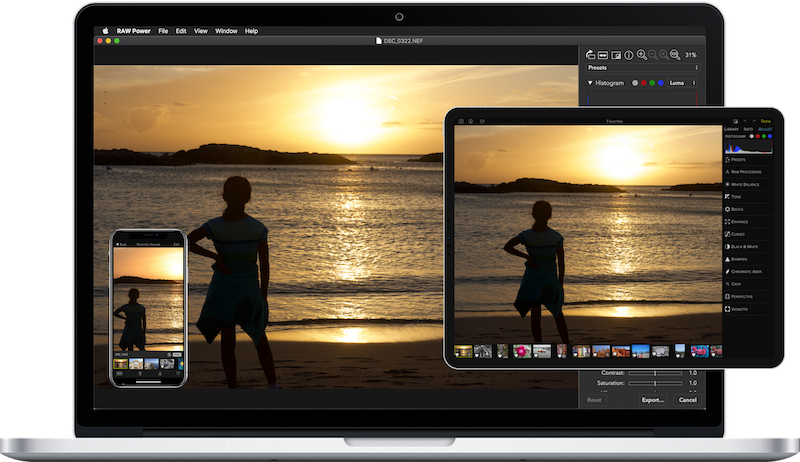The image size is (800, 462).
Task: Select the pink flower thumbnail on iPad
Action: tap(520, 351)
